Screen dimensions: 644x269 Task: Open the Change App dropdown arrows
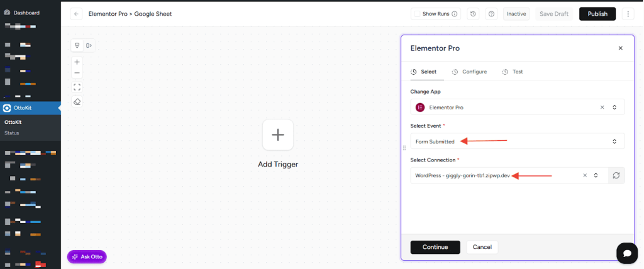614,107
